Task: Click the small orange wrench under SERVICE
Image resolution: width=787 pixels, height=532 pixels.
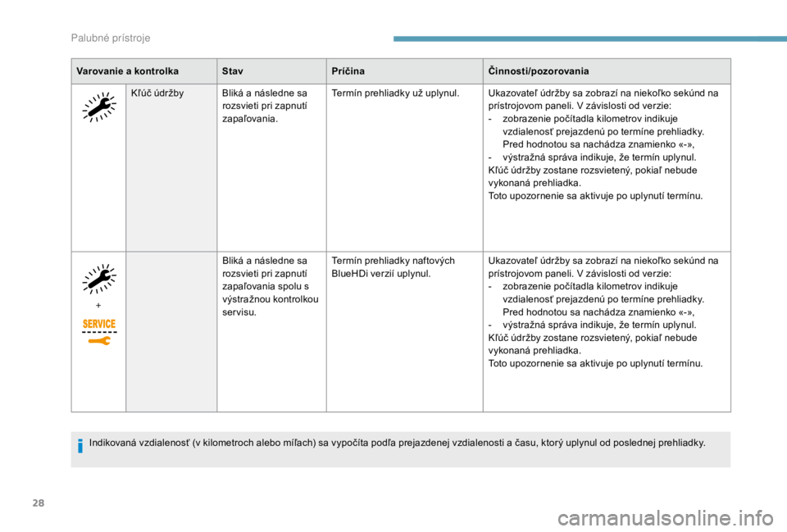Action: coord(99,341)
